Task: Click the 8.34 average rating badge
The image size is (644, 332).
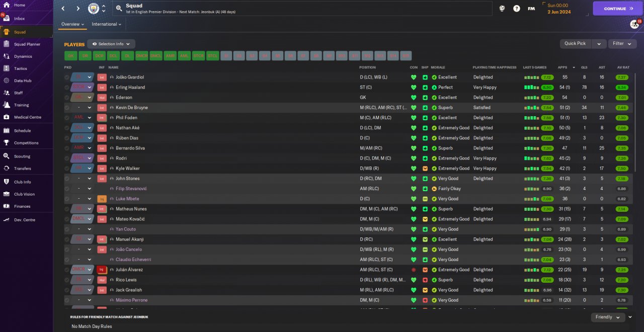Action: [x=622, y=88]
